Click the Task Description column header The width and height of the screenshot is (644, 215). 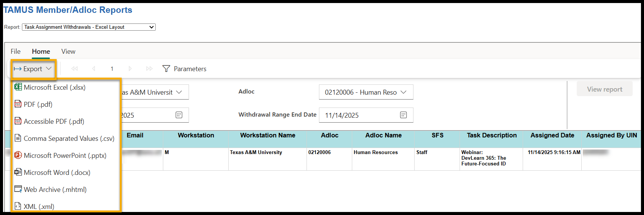tap(491, 136)
